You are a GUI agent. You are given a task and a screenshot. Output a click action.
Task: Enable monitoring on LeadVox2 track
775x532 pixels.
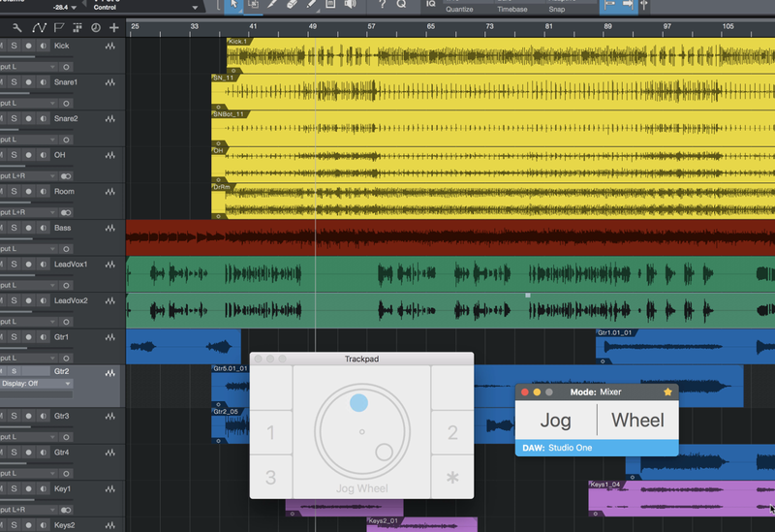click(44, 300)
